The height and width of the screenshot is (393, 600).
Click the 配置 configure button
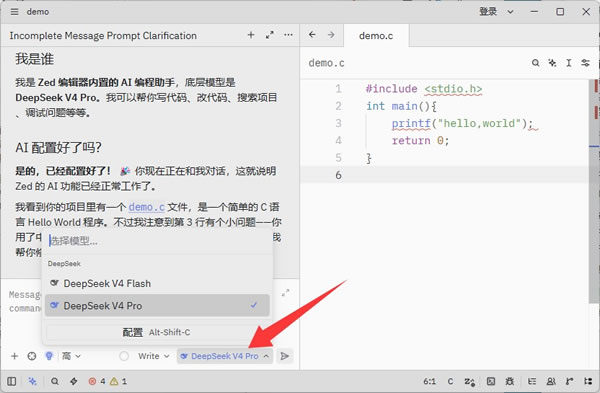coord(157,332)
